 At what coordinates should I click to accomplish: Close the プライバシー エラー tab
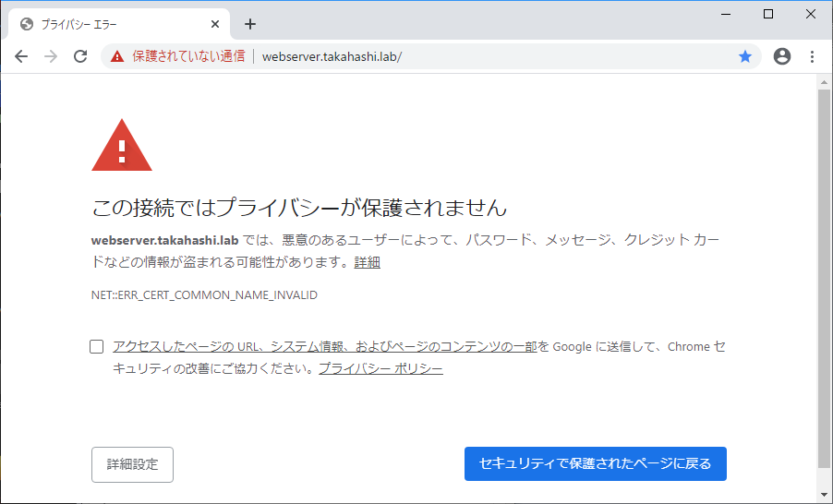(215, 24)
